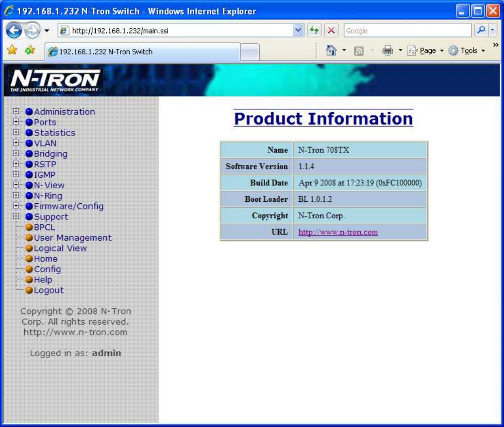Screen dimensions: 504x427
Task: Expand the RSTP tree node
Action: pos(16,164)
